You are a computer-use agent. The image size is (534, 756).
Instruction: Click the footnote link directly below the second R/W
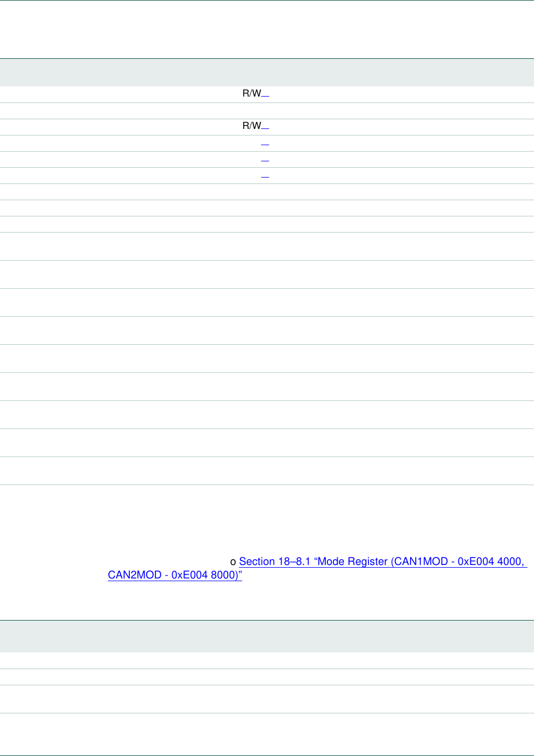(x=265, y=144)
